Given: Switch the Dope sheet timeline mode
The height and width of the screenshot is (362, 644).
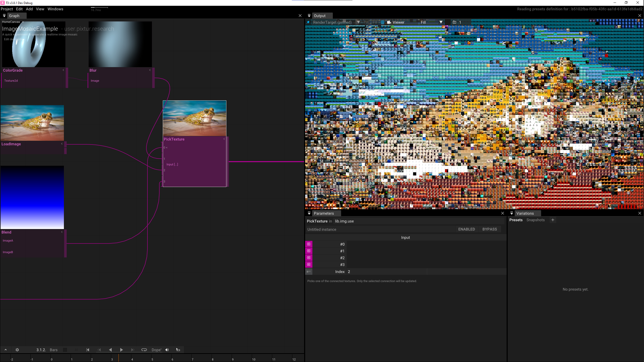Looking at the screenshot, I should coord(156,350).
